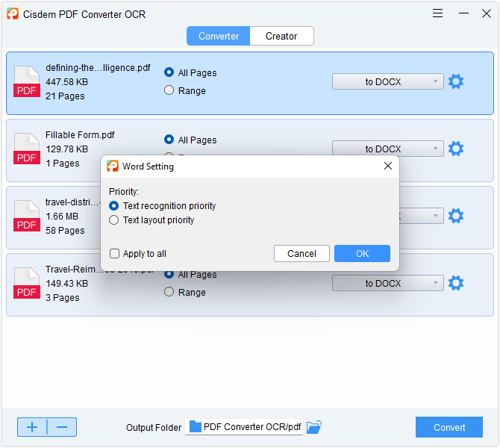Click the 1 Pages label
500x448 pixels.
[x=63, y=164]
